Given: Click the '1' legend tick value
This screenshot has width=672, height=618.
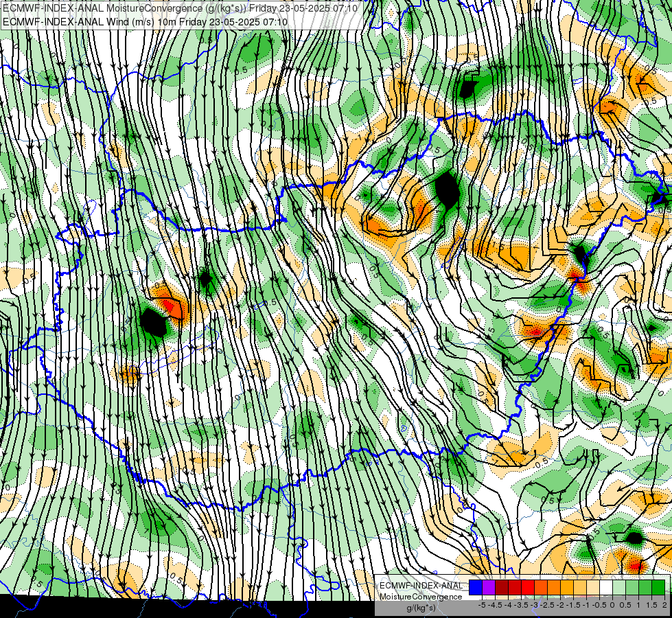Looking at the screenshot, I should click(638, 605).
